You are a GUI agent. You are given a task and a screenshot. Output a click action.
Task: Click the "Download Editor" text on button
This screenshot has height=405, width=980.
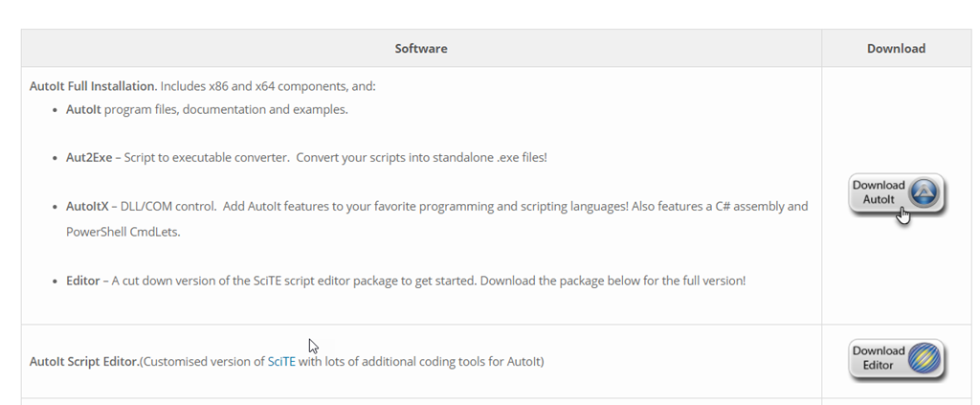[879, 357]
